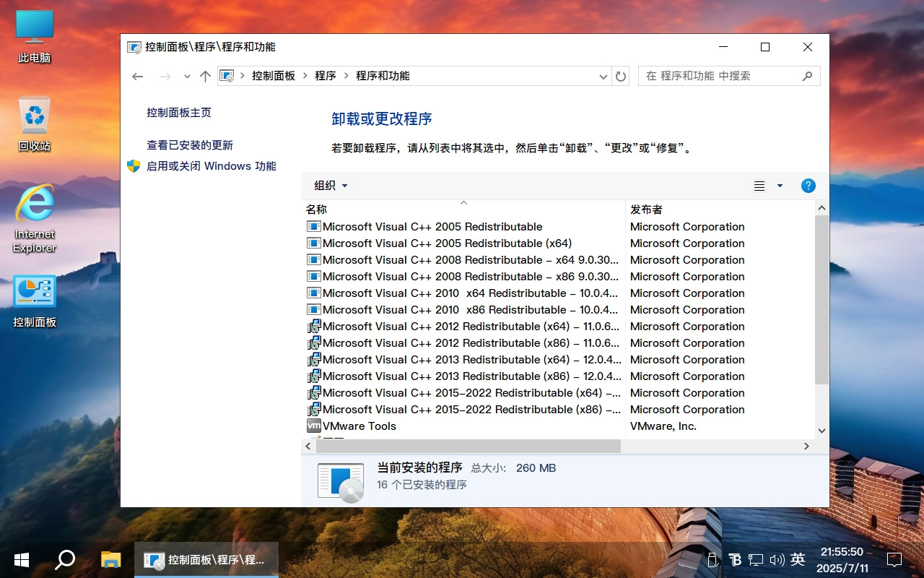Open File Explorer from the taskbar
Viewport: 924px width, 578px height.
point(110,559)
